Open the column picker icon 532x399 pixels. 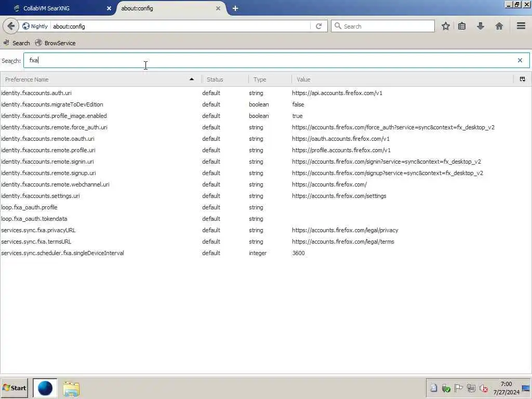523,79
